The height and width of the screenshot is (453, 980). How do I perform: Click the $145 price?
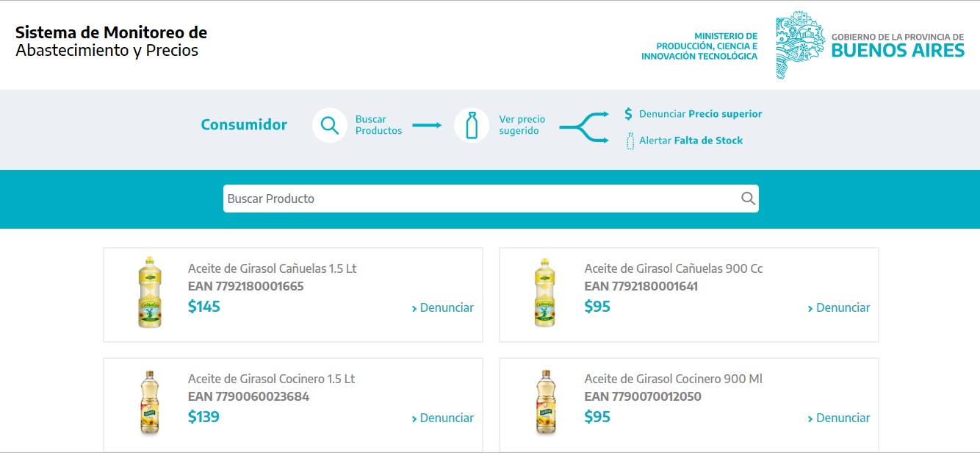[x=204, y=307]
